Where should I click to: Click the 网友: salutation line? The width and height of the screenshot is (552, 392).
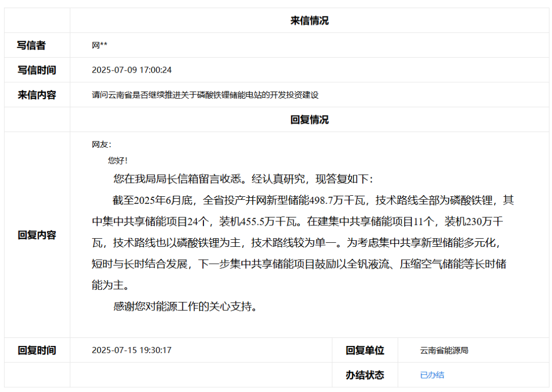tap(101, 145)
